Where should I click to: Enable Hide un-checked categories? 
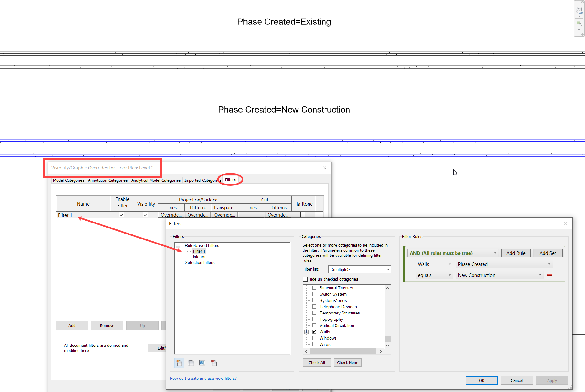(305, 279)
